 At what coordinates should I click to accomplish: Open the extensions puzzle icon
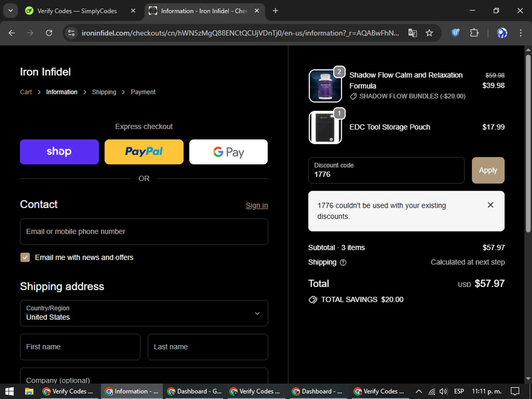click(x=474, y=33)
